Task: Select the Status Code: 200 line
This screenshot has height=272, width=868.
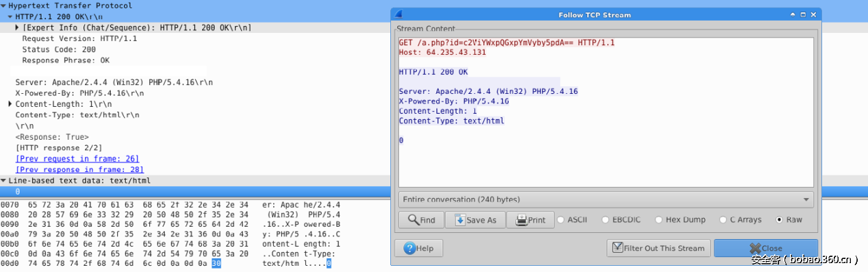Action: tap(59, 49)
